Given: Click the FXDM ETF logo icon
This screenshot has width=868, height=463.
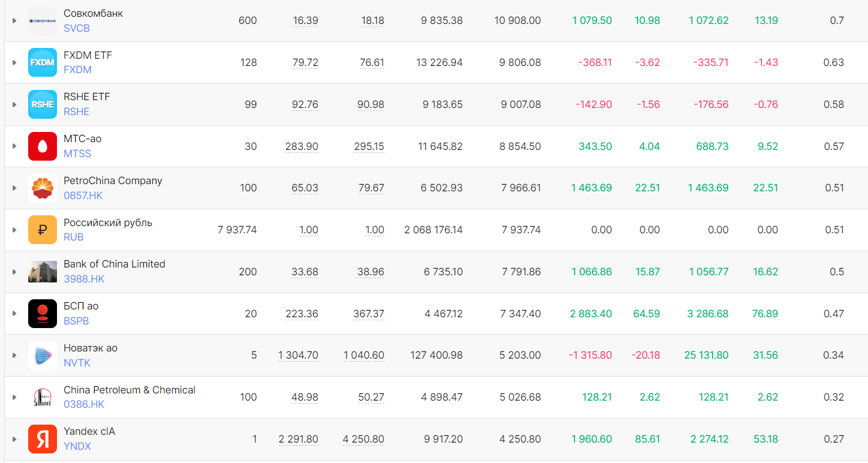Looking at the screenshot, I should (x=43, y=62).
